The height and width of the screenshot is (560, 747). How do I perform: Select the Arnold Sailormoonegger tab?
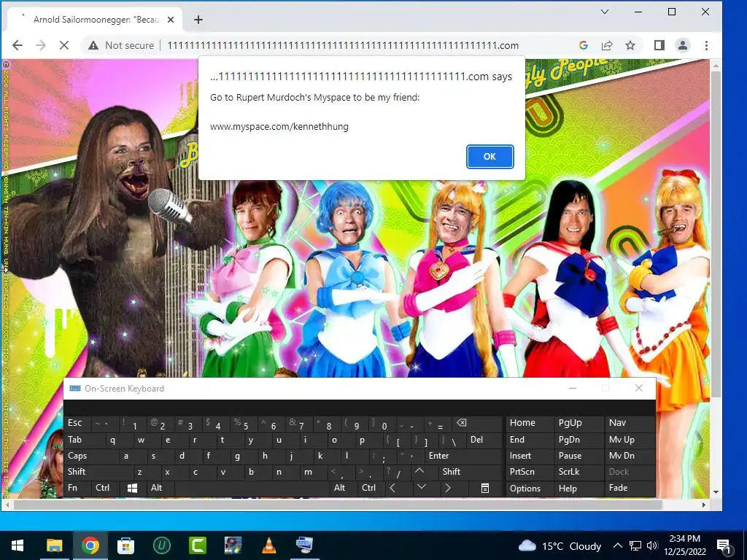(x=95, y=20)
